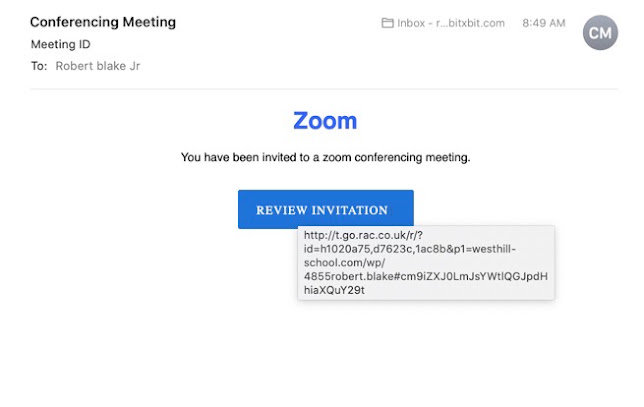The height and width of the screenshot is (407, 644).
Task: Click the horizontal divider under the header
Action: (x=324, y=89)
